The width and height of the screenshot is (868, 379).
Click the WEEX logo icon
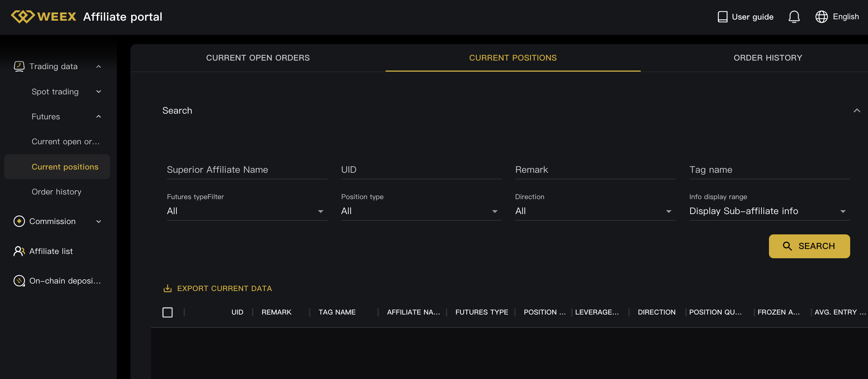[23, 16]
